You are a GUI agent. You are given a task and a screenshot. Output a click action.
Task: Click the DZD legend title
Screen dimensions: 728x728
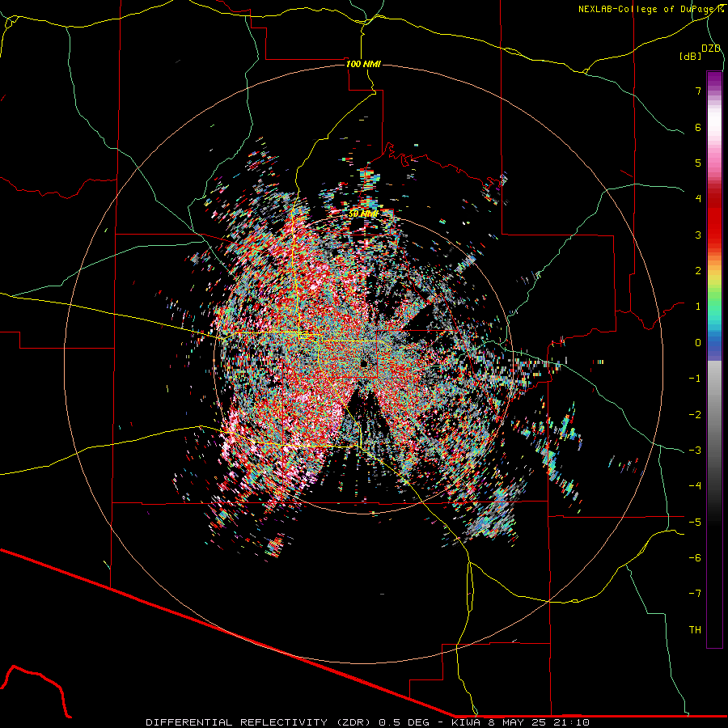[x=711, y=49]
